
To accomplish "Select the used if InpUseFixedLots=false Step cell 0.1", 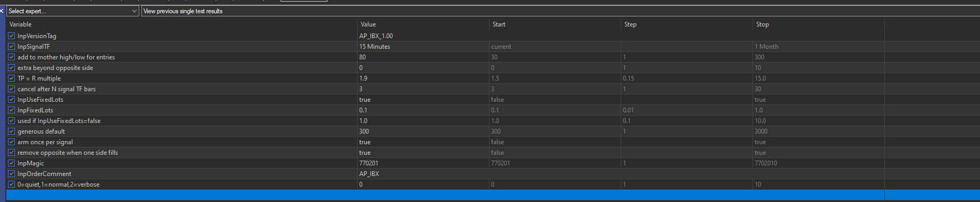I will pos(687,121).
